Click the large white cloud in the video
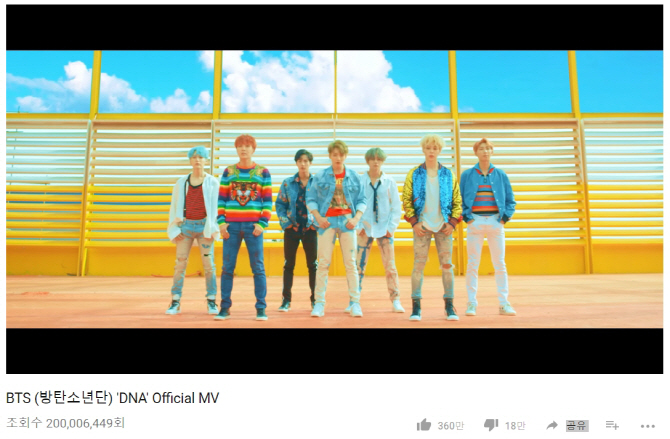Viewport: 670px width, 439px height. pyautogui.click(x=316, y=82)
